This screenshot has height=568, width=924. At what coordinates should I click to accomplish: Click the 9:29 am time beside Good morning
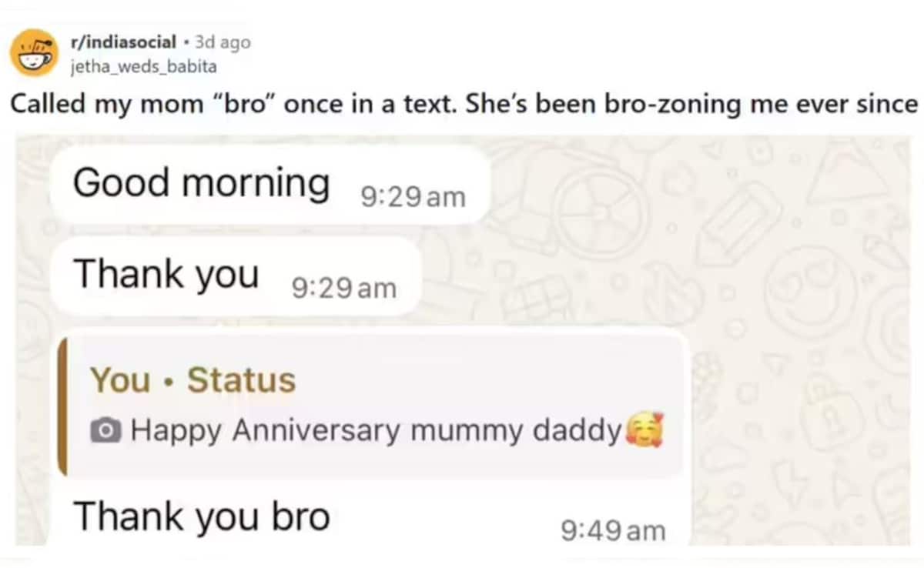pyautogui.click(x=413, y=197)
